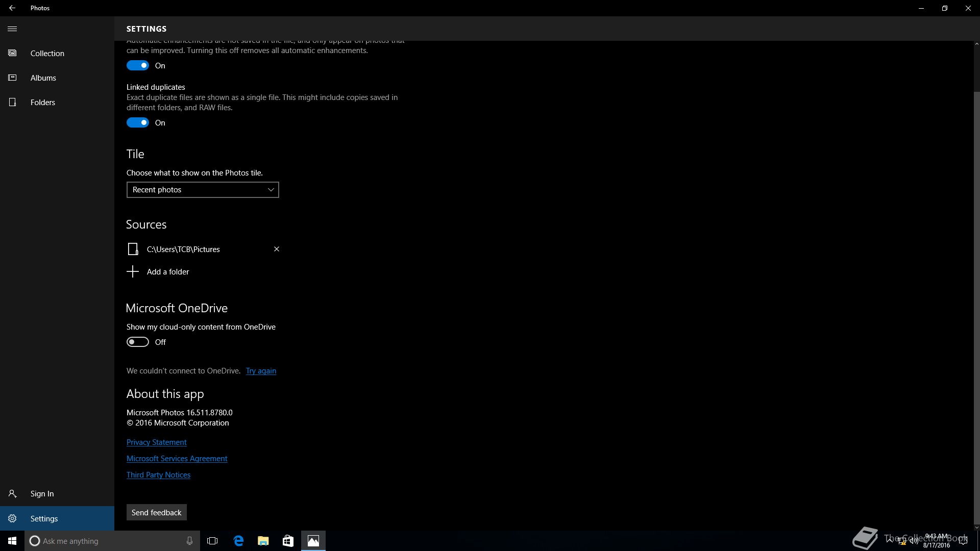Click the Send feedback button
Screen dimensions: 980x551
pyautogui.click(x=157, y=512)
